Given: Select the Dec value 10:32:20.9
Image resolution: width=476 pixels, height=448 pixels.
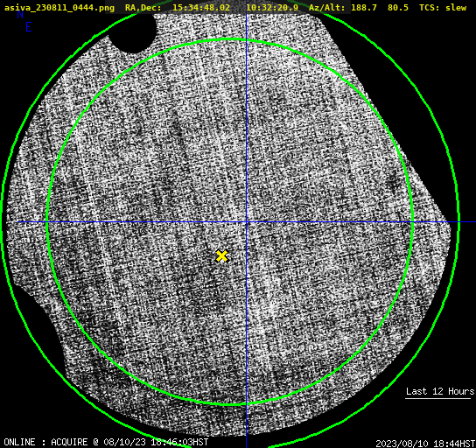Looking at the screenshot, I should pos(272,7).
